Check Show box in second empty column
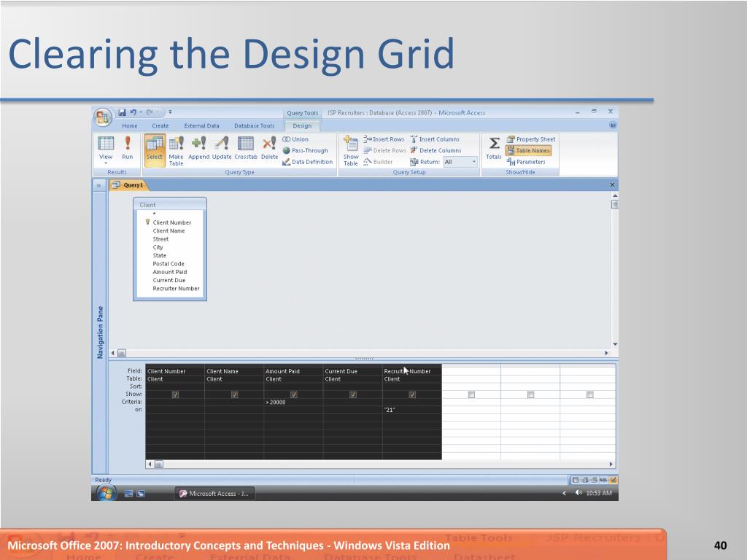Screen dimensions: 747x560 point(531,394)
